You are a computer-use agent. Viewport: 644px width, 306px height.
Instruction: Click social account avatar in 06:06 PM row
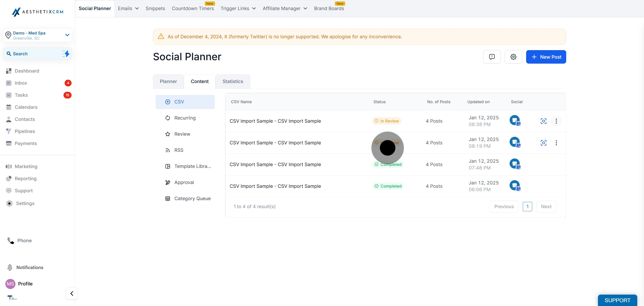pos(515,186)
